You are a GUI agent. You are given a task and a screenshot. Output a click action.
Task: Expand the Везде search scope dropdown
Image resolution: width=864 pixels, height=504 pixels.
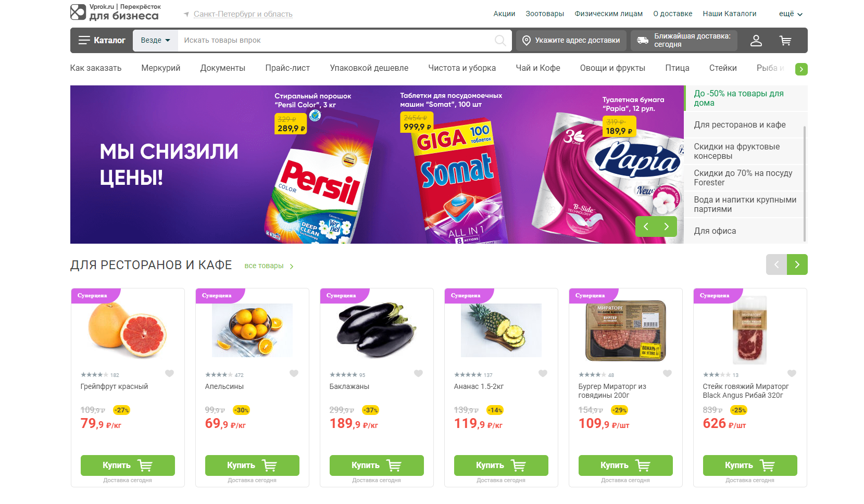155,41
